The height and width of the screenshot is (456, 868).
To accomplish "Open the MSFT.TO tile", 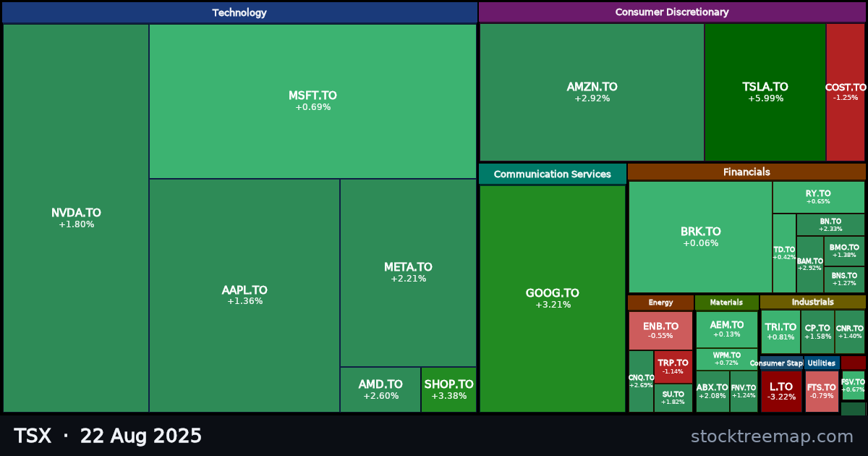I will coord(312,101).
